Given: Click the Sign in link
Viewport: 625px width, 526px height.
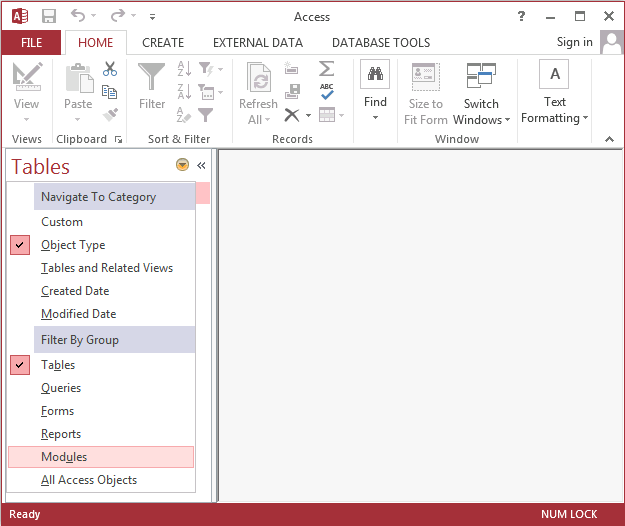Looking at the screenshot, I should (574, 42).
